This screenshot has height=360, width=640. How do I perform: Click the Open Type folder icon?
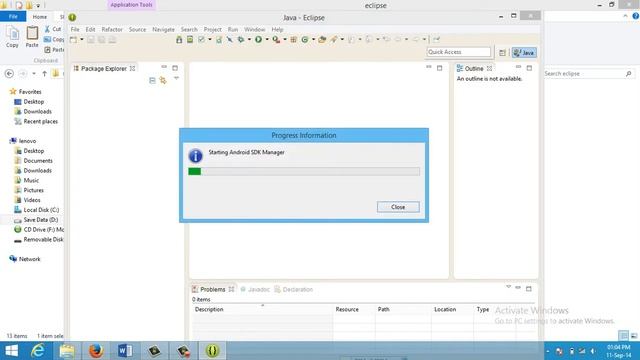[x=322, y=40]
